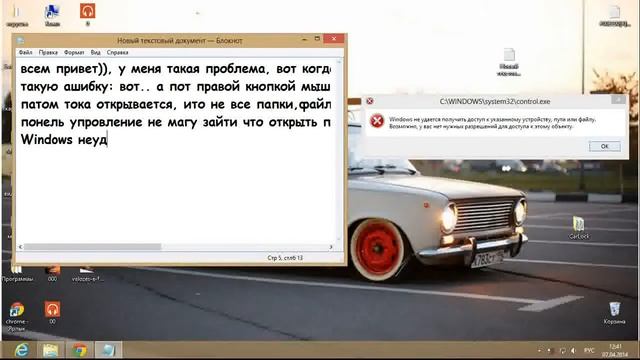Viewport: 640px width, 360px height.
Task: Click the volume speaker icon in the tray
Action: tap(573, 351)
